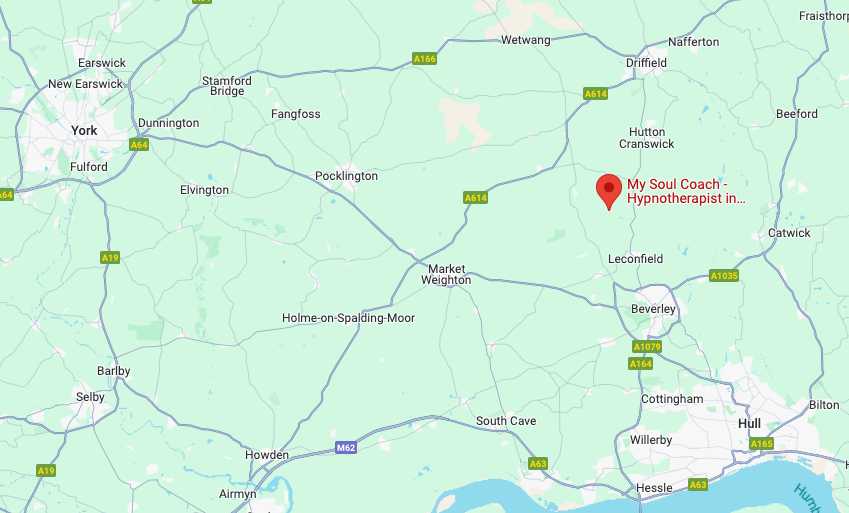
Task: Click the Holme-on-Spalding-Moor label
Action: [x=348, y=318]
